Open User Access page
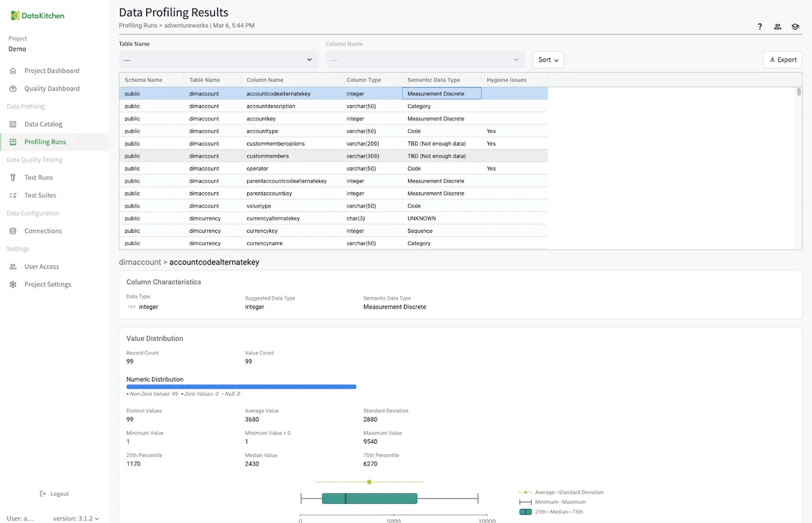 pos(41,267)
